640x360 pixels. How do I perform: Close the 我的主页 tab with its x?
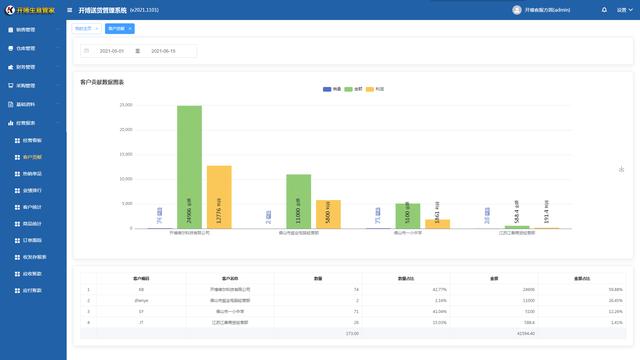[97, 29]
